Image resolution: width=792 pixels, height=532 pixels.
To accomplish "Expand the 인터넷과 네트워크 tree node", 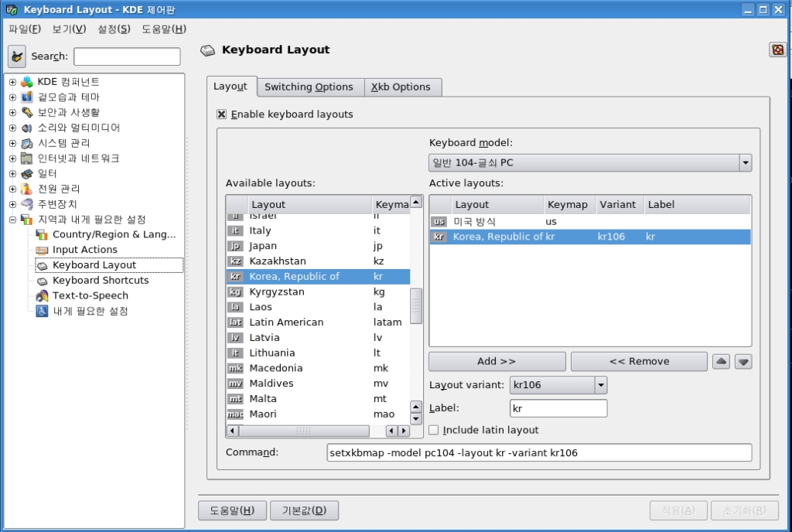I will [x=12, y=158].
